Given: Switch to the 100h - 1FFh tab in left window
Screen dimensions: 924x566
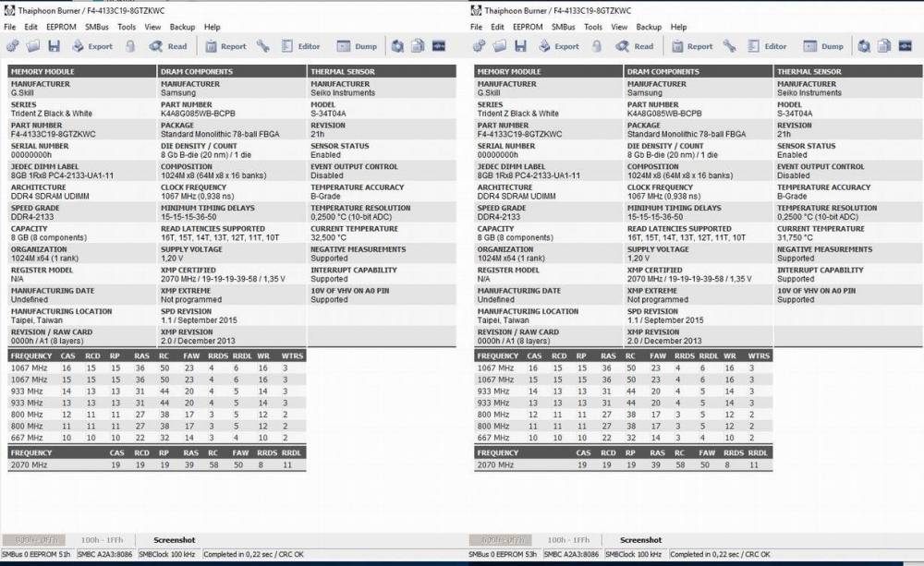Looking at the screenshot, I should [x=102, y=540].
